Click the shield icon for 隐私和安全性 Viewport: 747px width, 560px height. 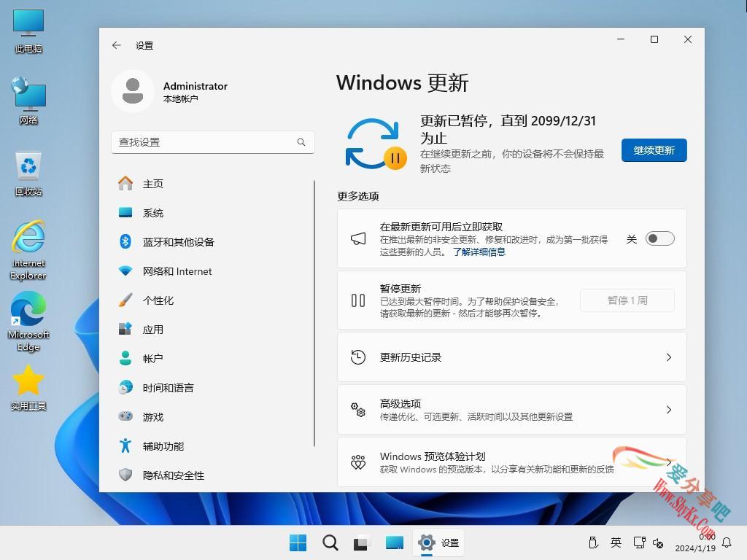point(125,475)
